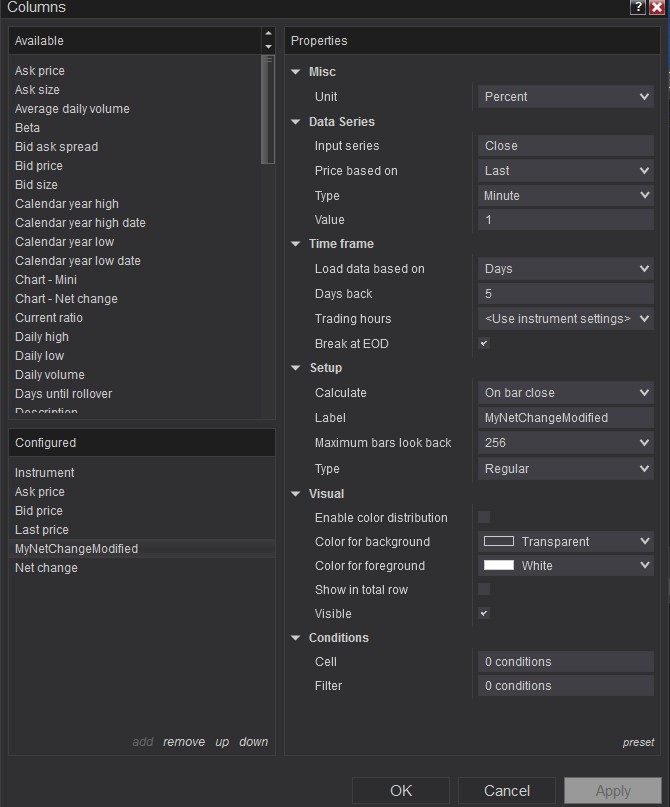Click the White foreground color swatch
The height and width of the screenshot is (807, 670).
click(499, 566)
